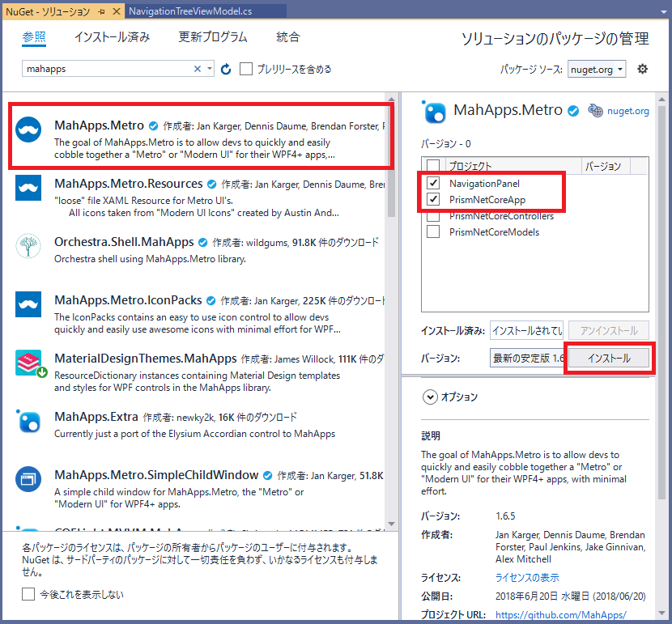Viewport: 672px width, 624px height.
Task: Toggle the select-all projects checkbox
Action: point(433,166)
